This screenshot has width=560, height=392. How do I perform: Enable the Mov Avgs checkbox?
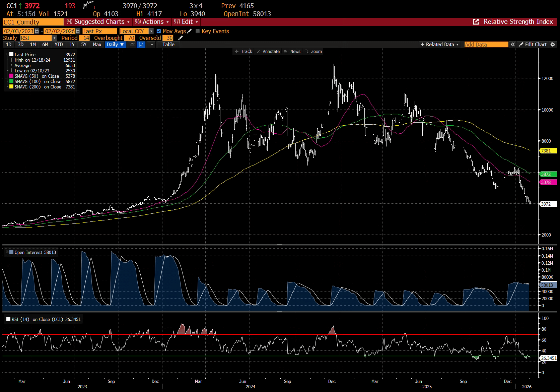159,31
